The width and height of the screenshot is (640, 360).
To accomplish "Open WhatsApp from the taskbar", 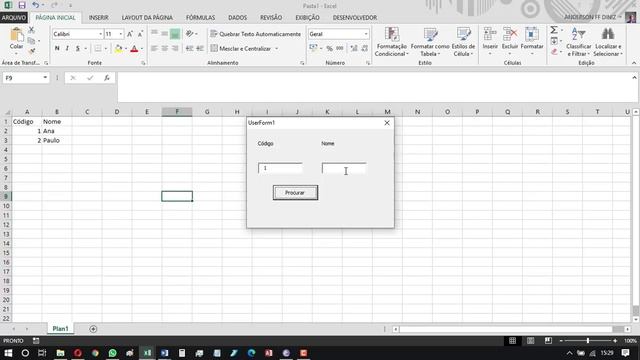I will point(112,353).
